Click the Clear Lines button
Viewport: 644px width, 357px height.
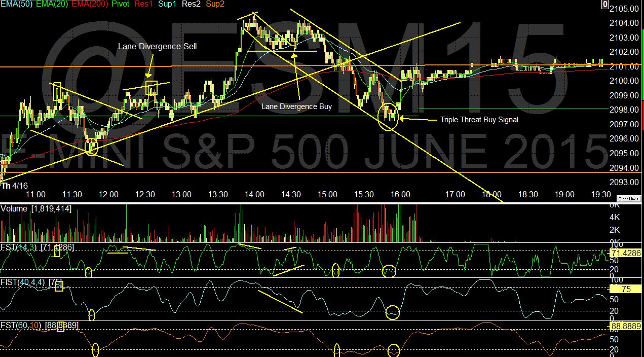[x=628, y=199]
